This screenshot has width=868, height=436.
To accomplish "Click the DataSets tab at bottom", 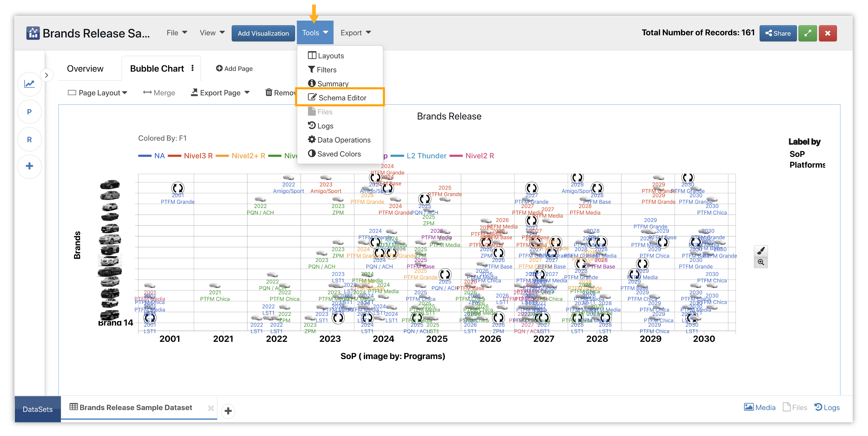I will (38, 409).
